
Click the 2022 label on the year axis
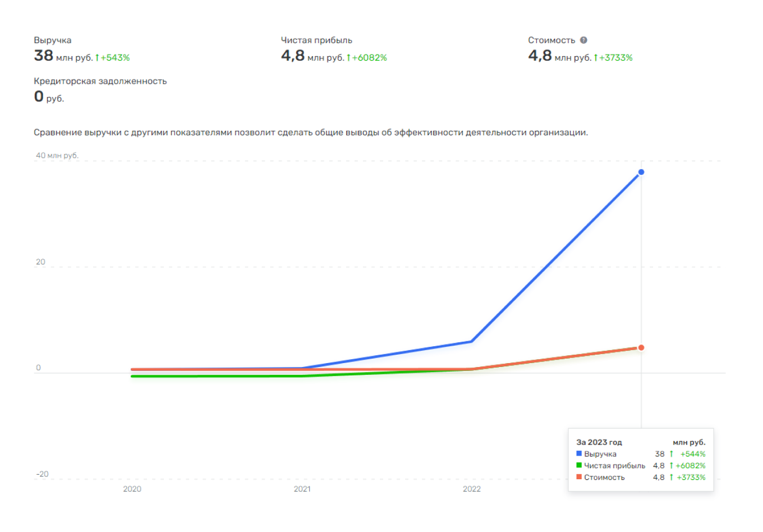[472, 489]
